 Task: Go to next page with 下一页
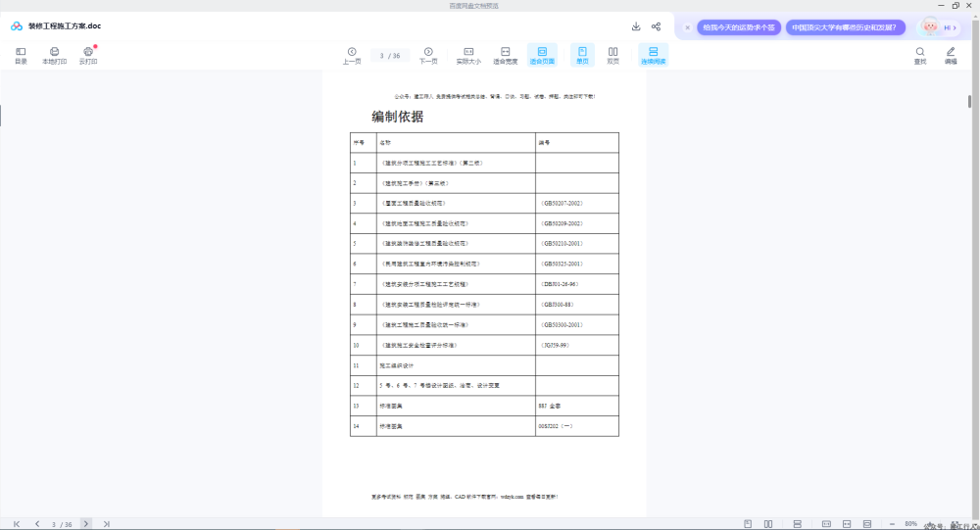(428, 56)
